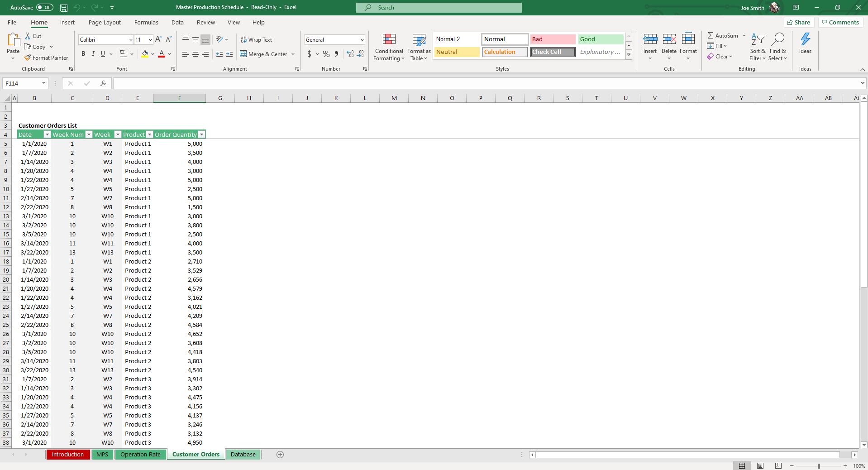The image size is (868, 470).
Task: Switch to Page Break Preview
Action: pyautogui.click(x=778, y=466)
